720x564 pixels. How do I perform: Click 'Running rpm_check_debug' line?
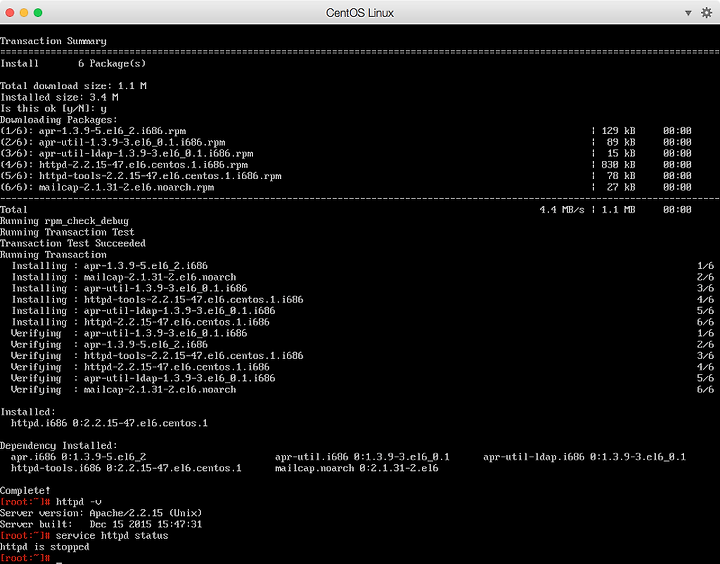click(64, 221)
